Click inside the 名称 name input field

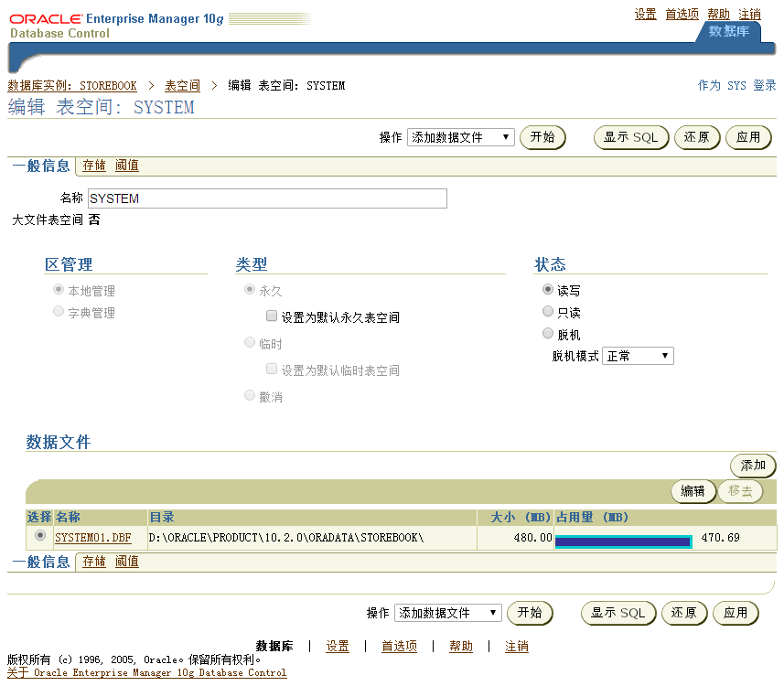click(x=265, y=198)
